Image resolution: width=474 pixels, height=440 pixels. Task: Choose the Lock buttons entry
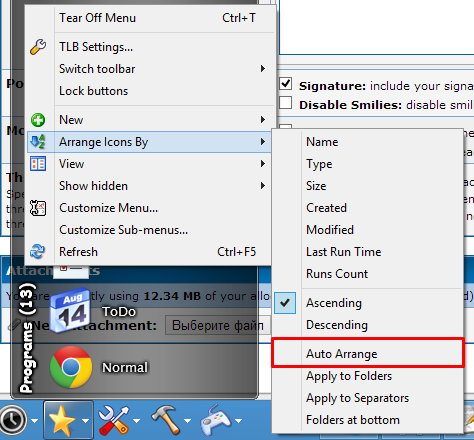click(150, 91)
